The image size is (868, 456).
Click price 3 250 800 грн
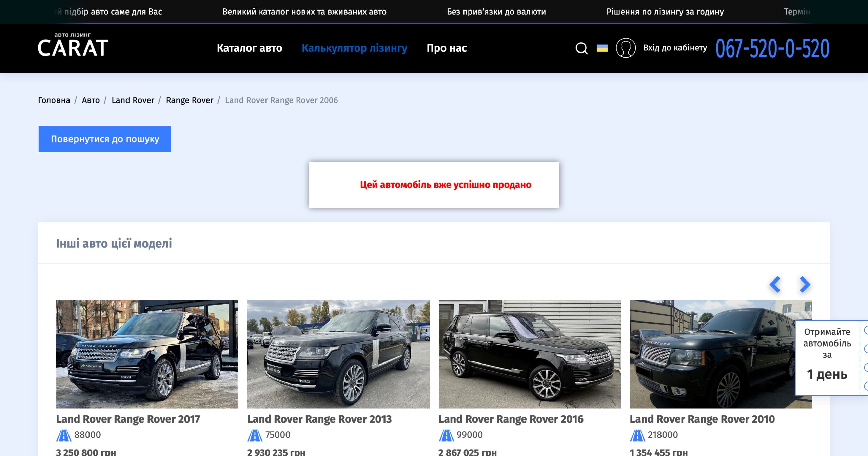[x=86, y=452]
